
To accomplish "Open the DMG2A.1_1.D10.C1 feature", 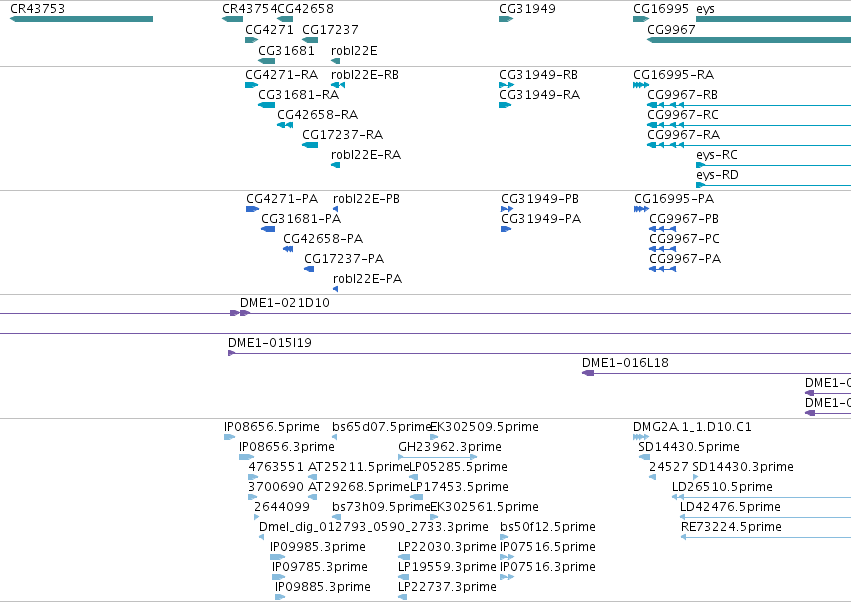I will click(641, 437).
